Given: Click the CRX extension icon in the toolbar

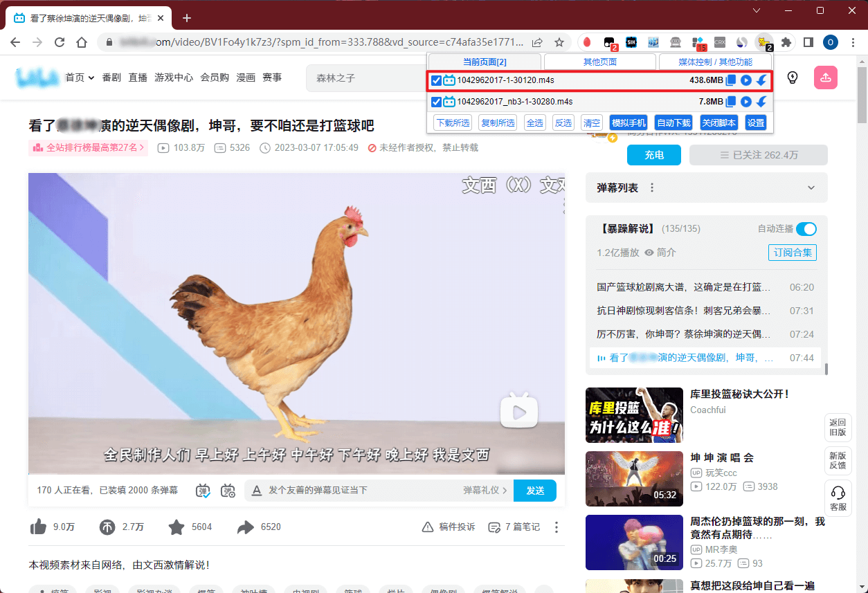Looking at the screenshot, I should 720,42.
